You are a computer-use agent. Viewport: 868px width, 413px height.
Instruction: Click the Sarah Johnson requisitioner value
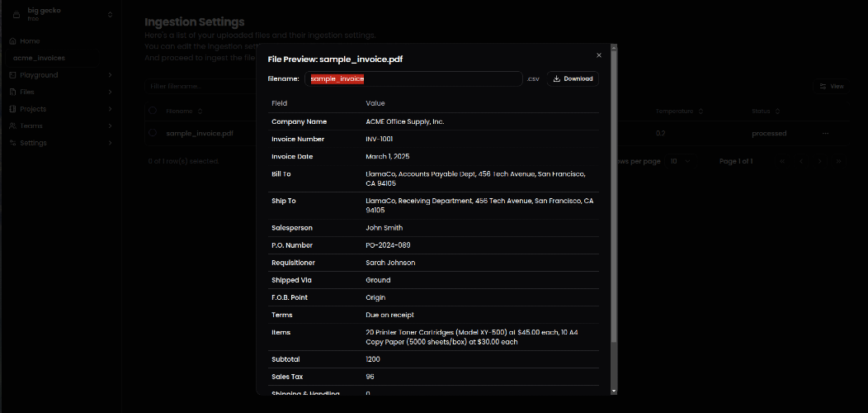point(390,263)
